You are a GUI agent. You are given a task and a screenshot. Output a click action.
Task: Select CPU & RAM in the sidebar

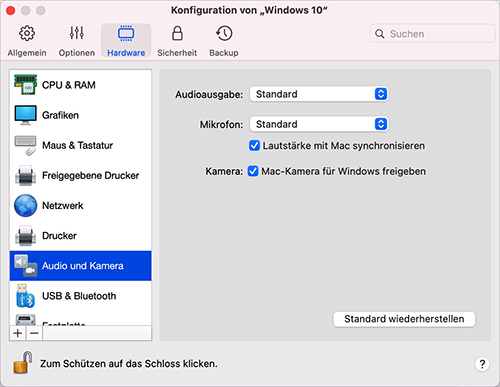coord(80,85)
